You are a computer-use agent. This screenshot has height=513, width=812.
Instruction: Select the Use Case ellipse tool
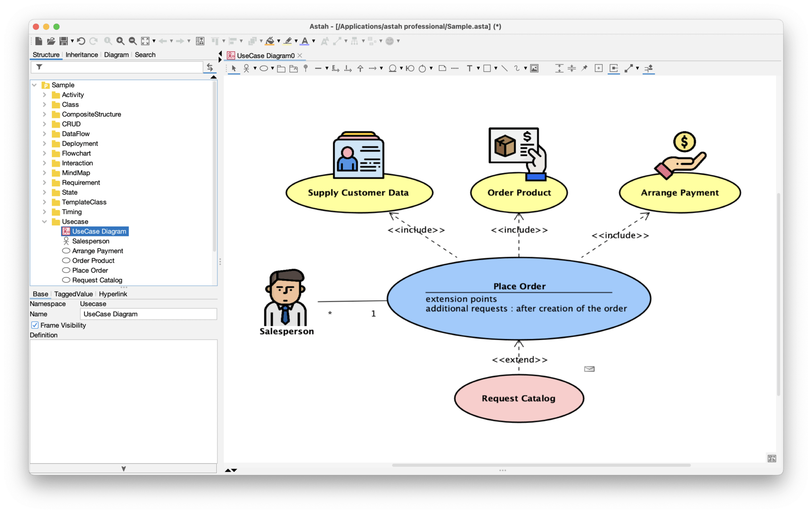[x=264, y=68]
